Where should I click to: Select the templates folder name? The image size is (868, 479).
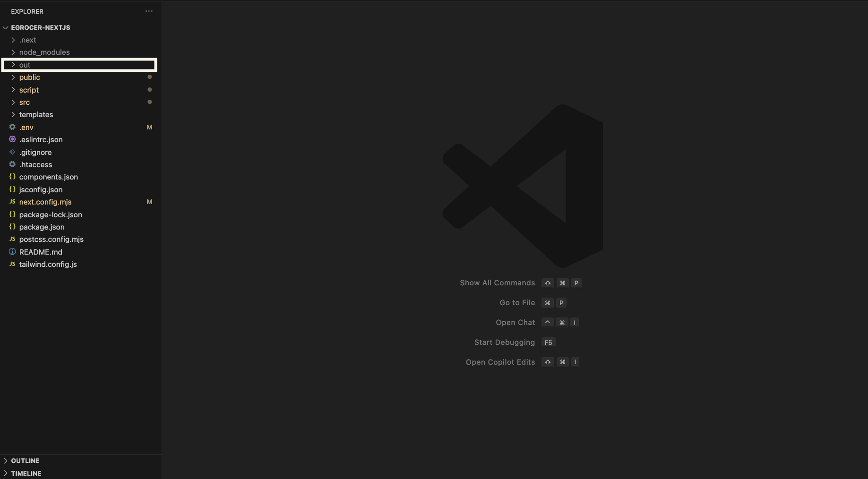[36, 114]
